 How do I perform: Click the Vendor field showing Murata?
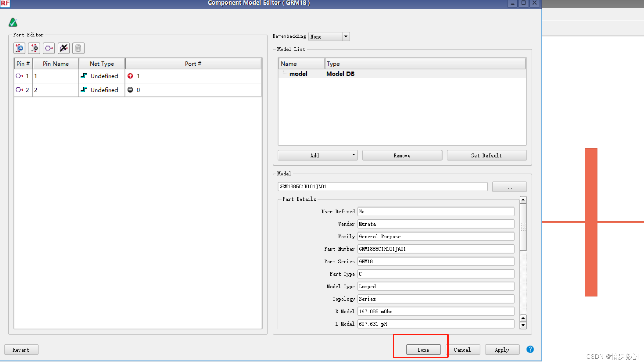pyautogui.click(x=436, y=224)
